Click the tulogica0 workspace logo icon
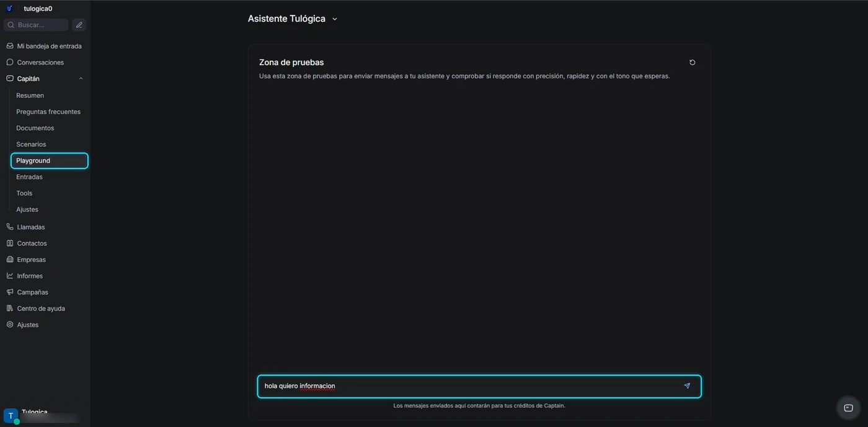 pyautogui.click(x=10, y=9)
